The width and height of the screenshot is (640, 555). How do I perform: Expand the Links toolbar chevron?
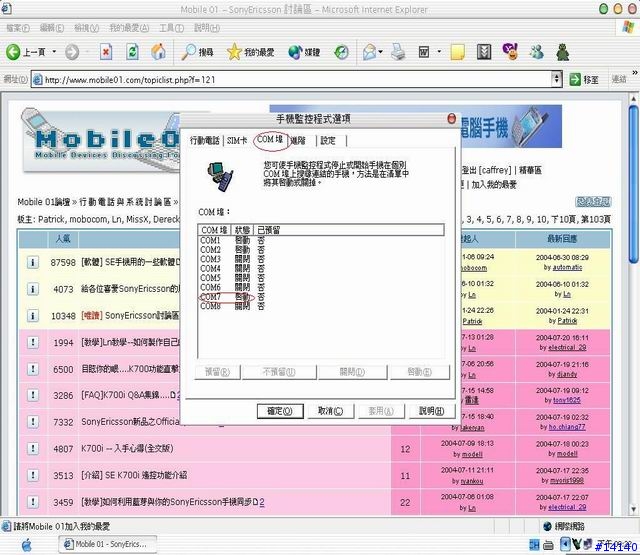point(635,73)
